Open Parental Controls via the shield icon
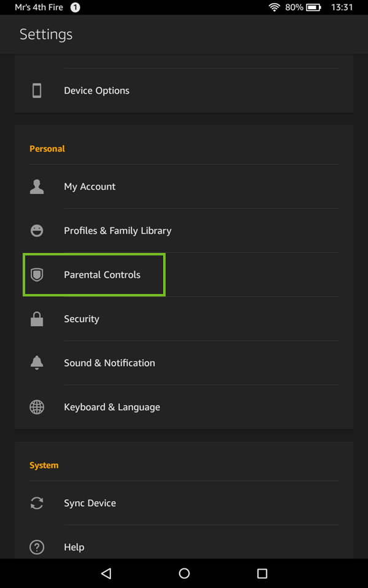Viewport: 368px width, 588px height. click(x=37, y=274)
